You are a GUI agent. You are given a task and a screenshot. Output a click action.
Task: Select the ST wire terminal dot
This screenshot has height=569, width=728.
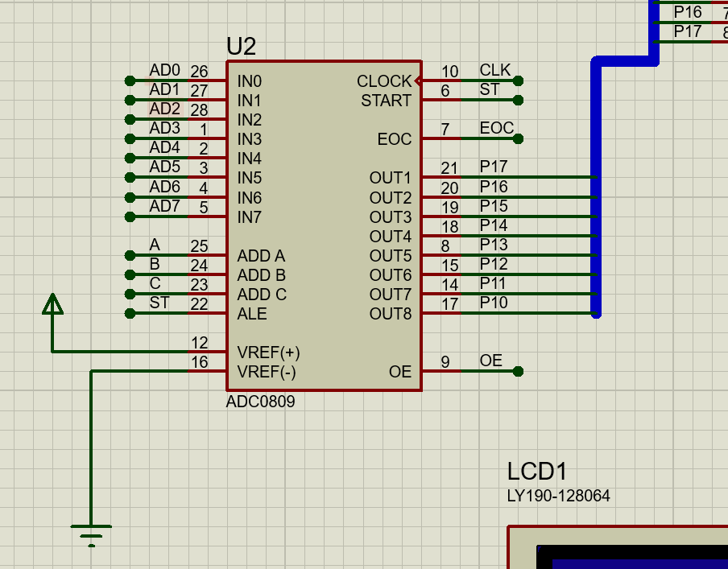click(x=519, y=101)
